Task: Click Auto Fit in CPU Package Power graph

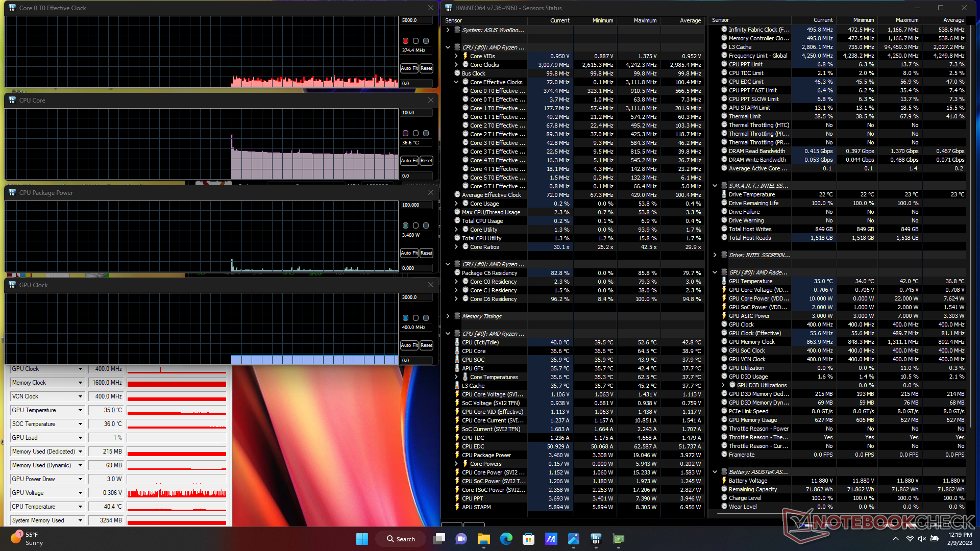Action: [x=409, y=253]
